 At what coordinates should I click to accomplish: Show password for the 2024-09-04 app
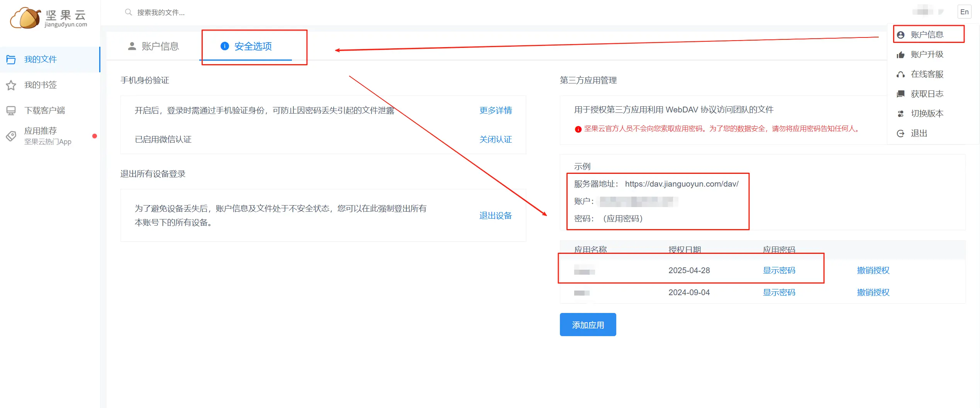(x=779, y=292)
